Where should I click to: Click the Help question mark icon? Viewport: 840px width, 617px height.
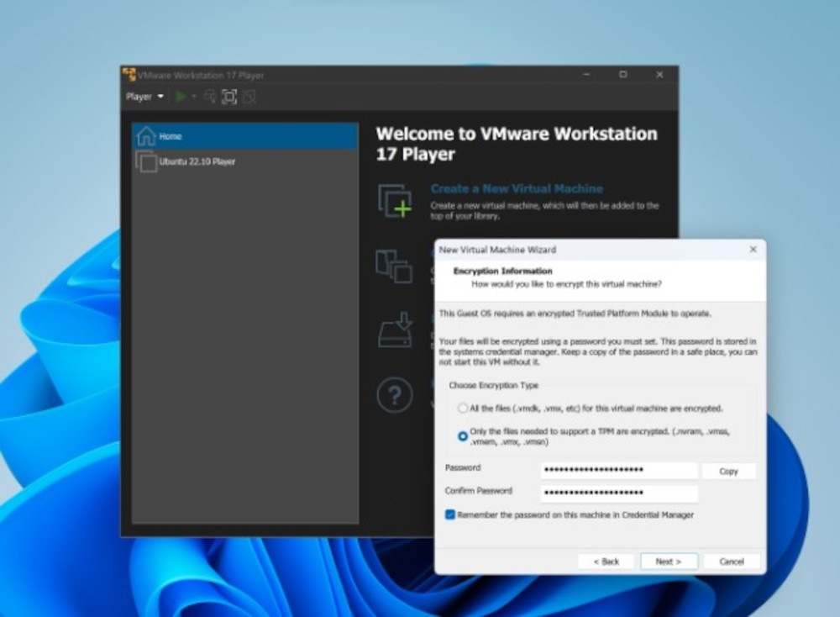(394, 395)
